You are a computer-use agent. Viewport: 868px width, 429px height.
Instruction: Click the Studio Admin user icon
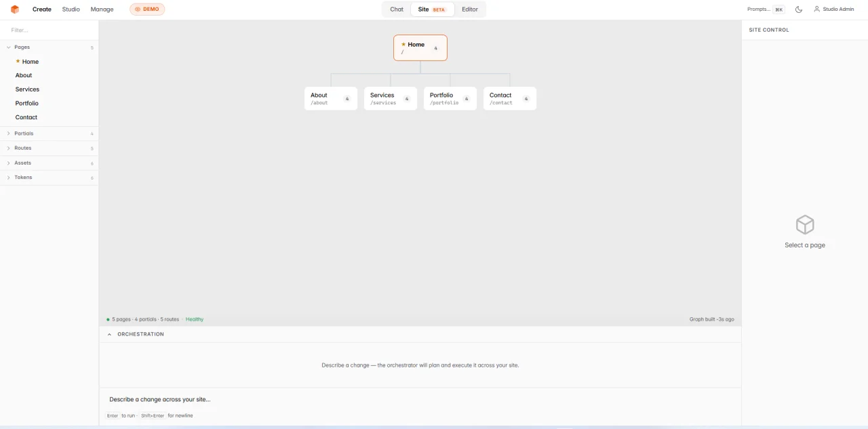816,9
